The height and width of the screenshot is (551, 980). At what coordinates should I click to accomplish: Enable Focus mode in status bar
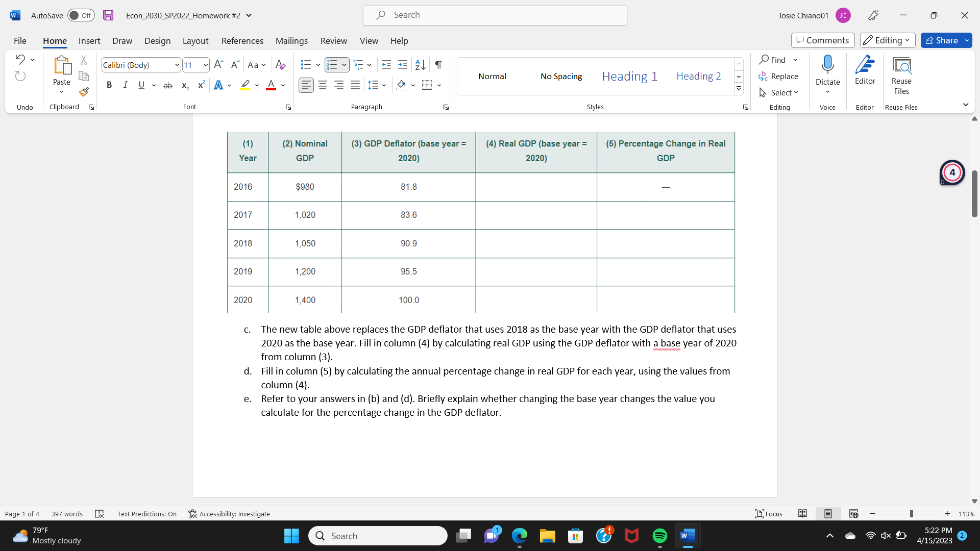(768, 514)
